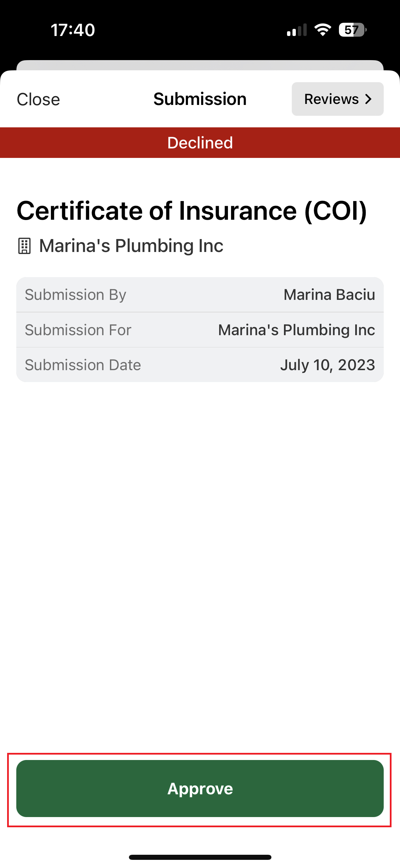
Task: Tap the battery level indicator
Action: [352, 30]
